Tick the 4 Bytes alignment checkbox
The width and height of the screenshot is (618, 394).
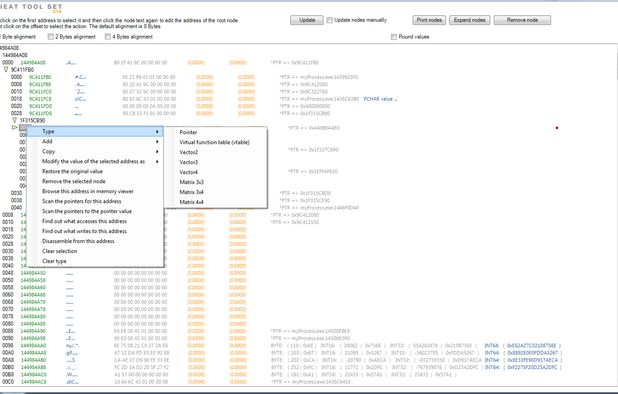point(108,37)
